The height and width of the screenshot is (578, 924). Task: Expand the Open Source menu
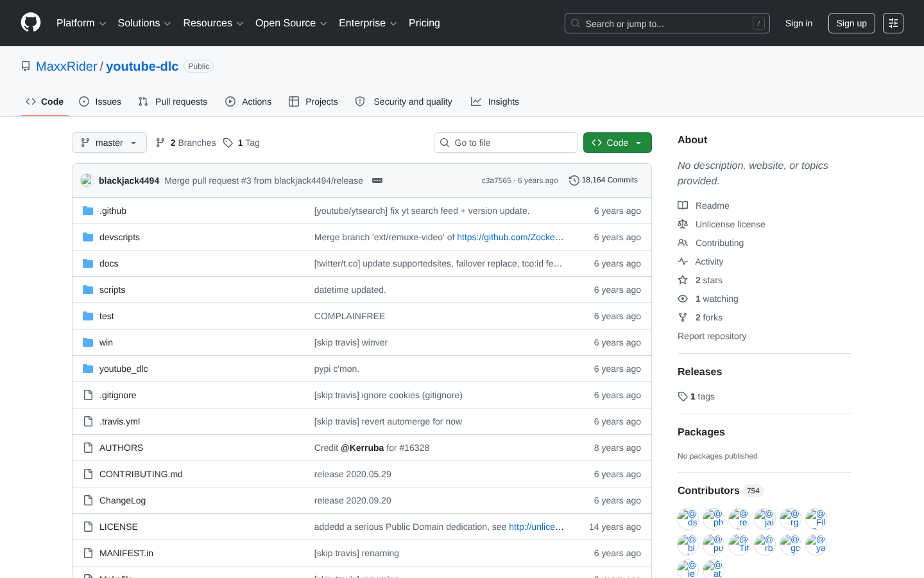(x=291, y=23)
